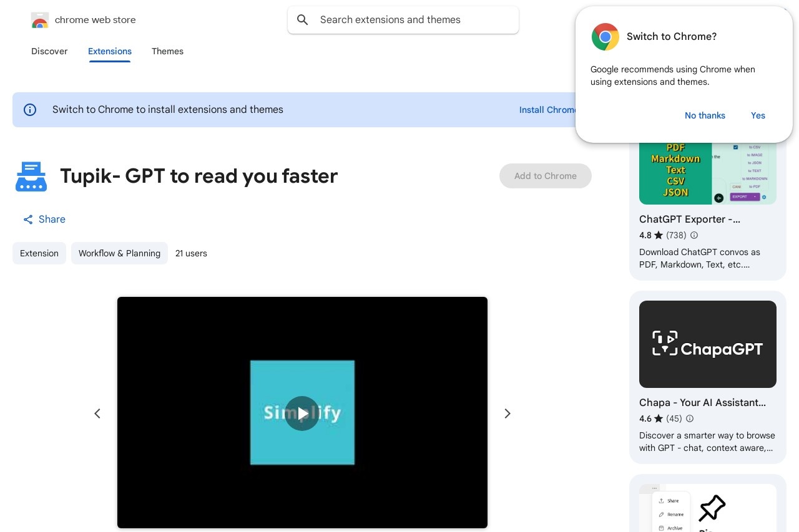Click the Chapa - Your AI Assistant title
The width and height of the screenshot is (799, 532).
(x=702, y=402)
